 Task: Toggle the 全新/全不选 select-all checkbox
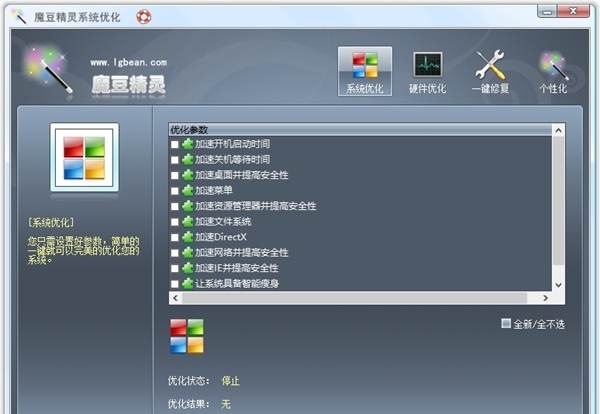(x=506, y=323)
